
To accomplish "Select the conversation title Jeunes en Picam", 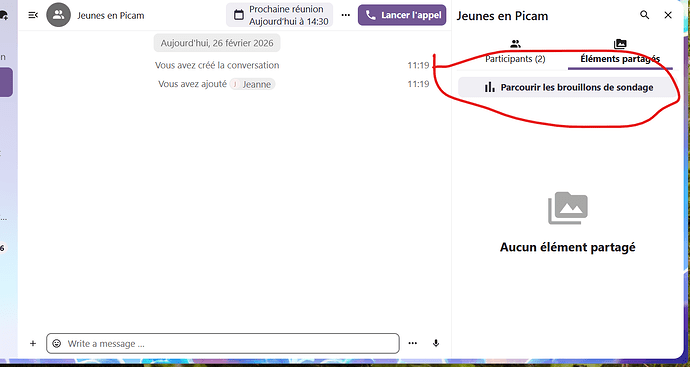I will [x=110, y=15].
